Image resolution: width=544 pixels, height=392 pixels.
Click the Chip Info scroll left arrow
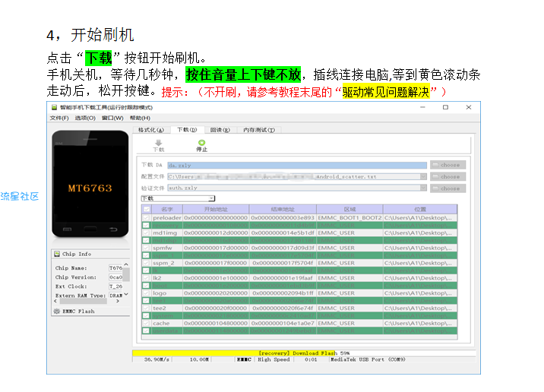[55, 301]
